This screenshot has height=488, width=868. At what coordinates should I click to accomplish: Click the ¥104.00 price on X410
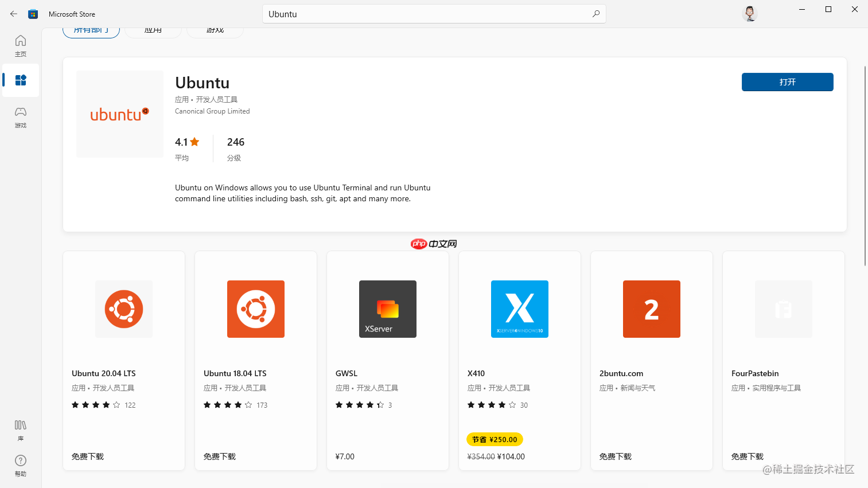tap(511, 456)
